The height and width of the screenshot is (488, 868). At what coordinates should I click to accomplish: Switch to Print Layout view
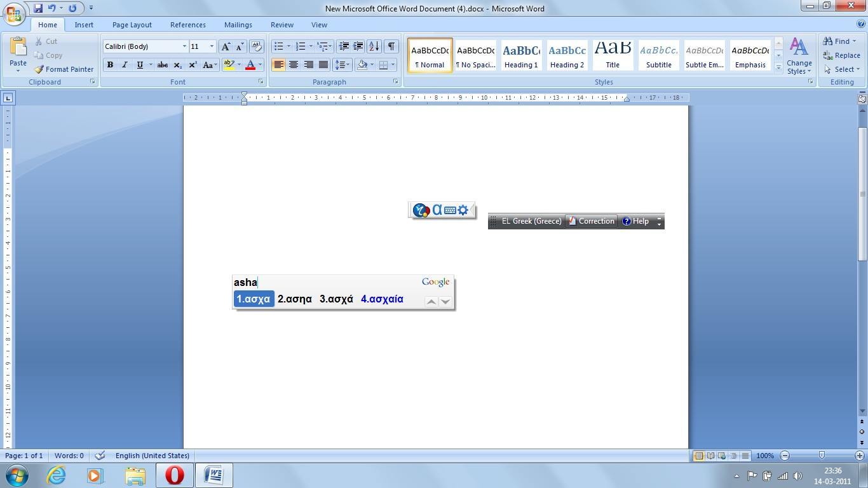pyautogui.click(x=698, y=456)
